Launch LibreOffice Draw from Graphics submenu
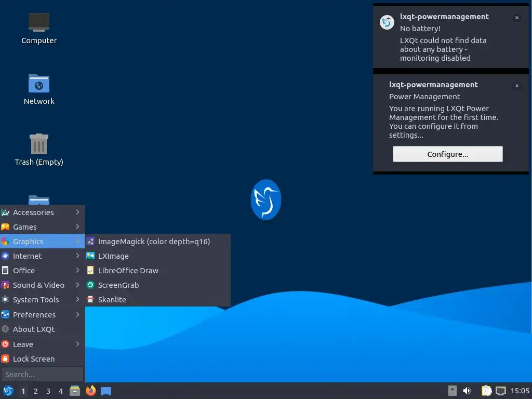The height and width of the screenshot is (399, 532). (x=158, y=270)
